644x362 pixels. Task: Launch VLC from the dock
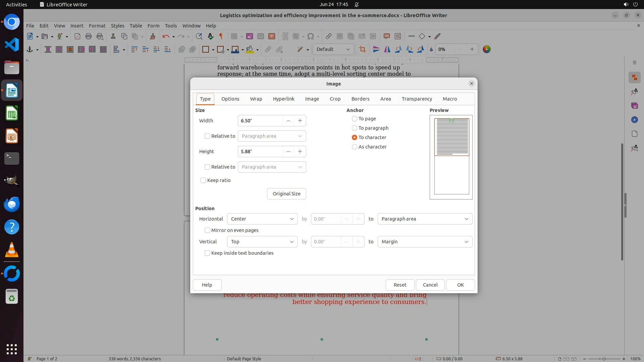(12, 250)
